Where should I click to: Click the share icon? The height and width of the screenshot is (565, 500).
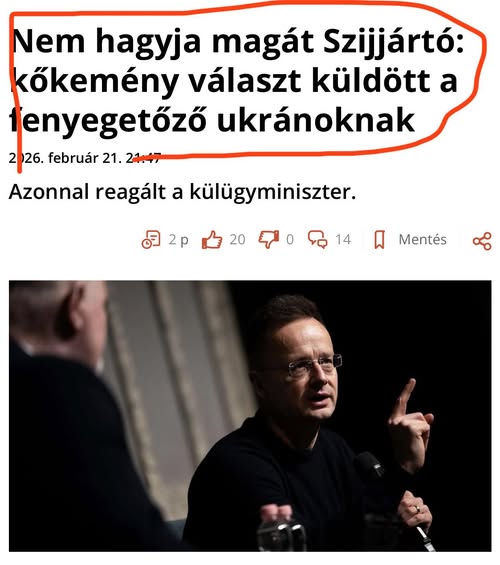point(482,241)
